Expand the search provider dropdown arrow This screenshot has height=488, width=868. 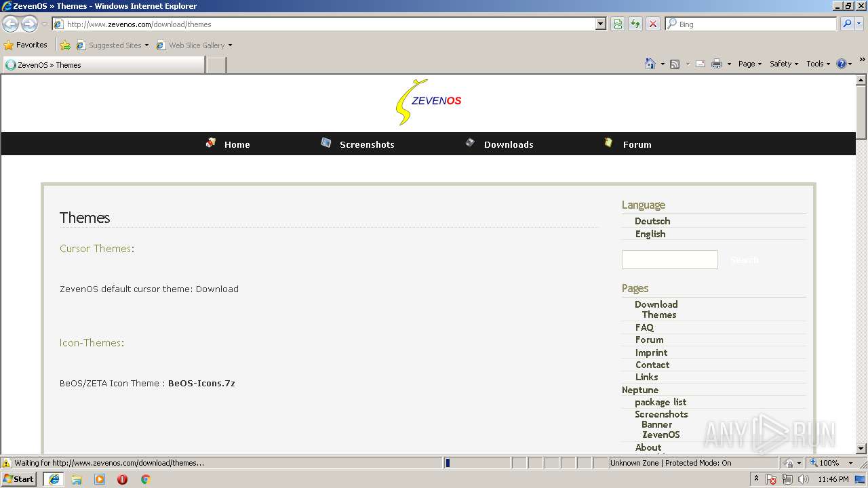[861, 24]
